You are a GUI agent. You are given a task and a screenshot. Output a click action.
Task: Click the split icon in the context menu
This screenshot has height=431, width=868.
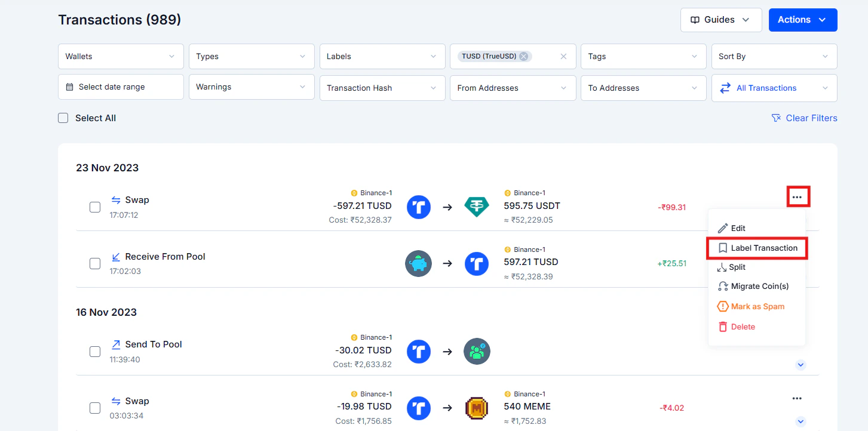pos(722,267)
